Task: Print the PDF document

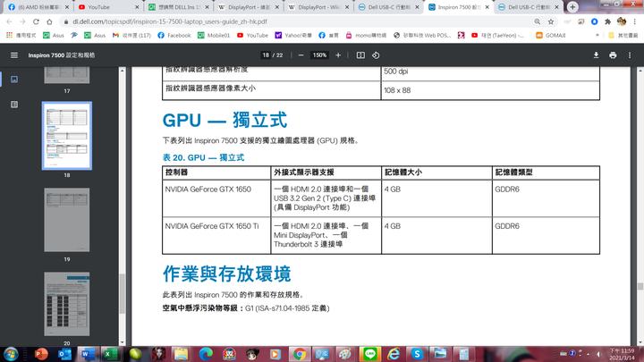Action: pyautogui.click(x=613, y=55)
